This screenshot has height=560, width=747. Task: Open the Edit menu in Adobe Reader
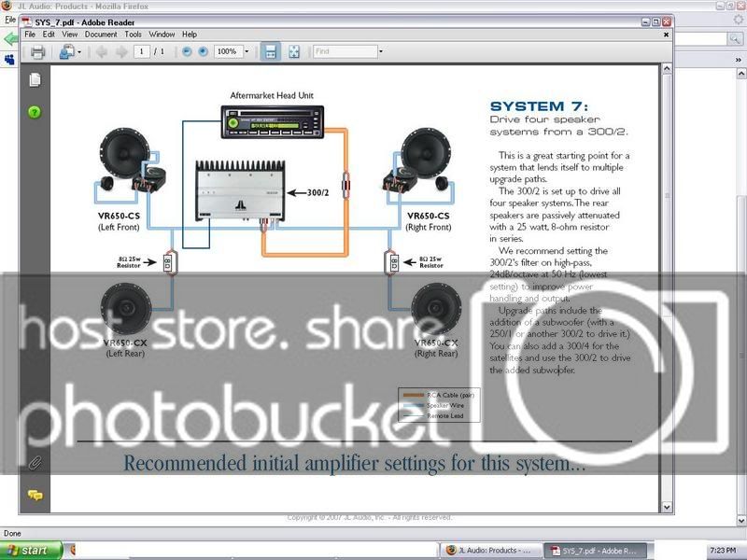coord(49,35)
